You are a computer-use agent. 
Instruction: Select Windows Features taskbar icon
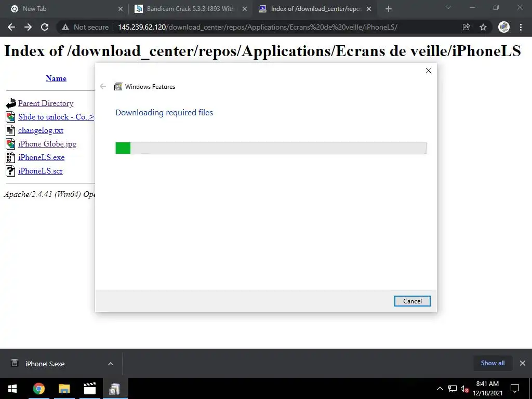coord(115,389)
